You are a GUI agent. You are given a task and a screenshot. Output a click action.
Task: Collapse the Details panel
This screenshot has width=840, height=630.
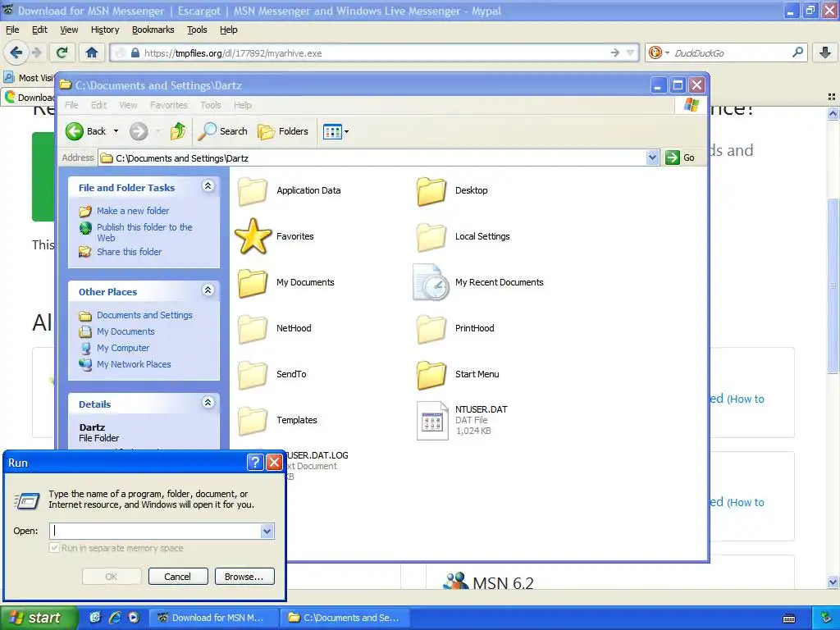pos(208,403)
